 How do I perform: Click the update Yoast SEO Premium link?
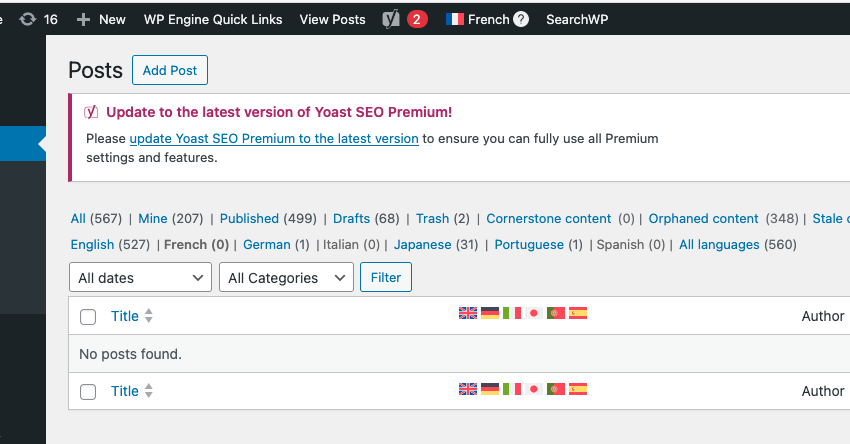(x=274, y=139)
